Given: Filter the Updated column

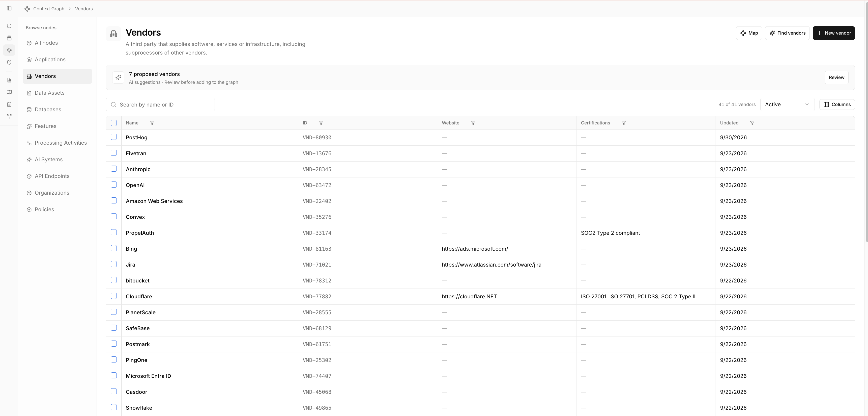Looking at the screenshot, I should (x=752, y=123).
